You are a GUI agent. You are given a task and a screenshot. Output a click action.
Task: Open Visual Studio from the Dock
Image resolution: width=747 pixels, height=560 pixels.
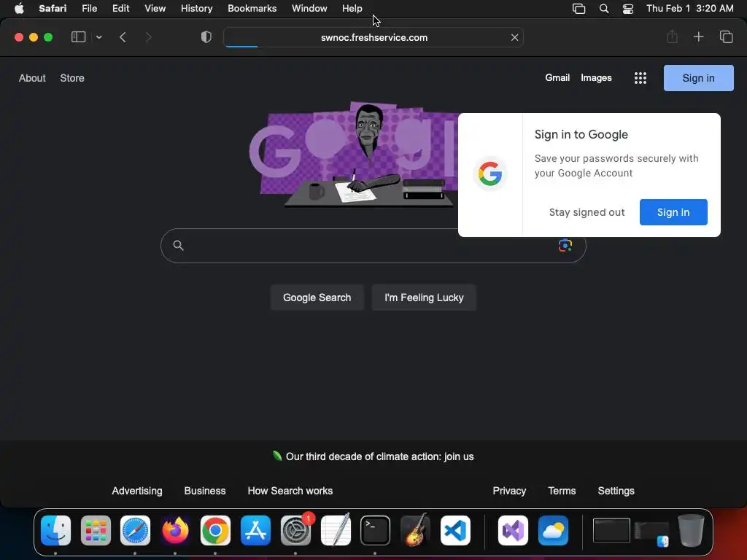pos(513,531)
